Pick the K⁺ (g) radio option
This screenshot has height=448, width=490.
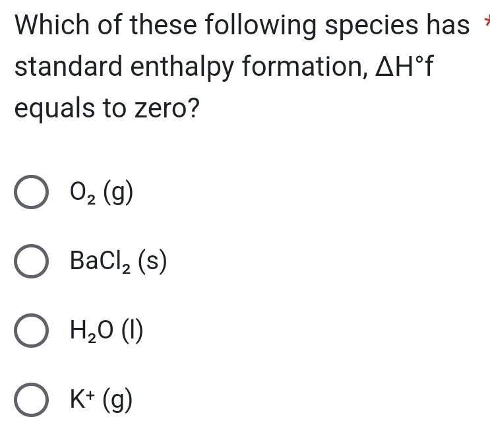(31, 401)
